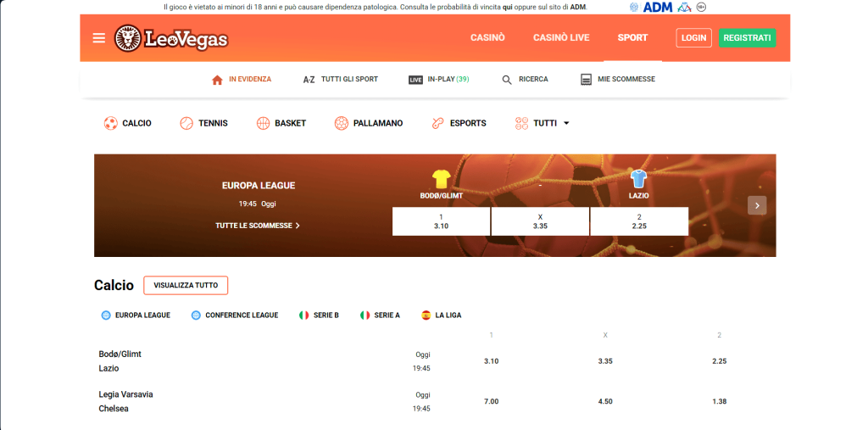Click the LIVE badge icon

point(415,80)
